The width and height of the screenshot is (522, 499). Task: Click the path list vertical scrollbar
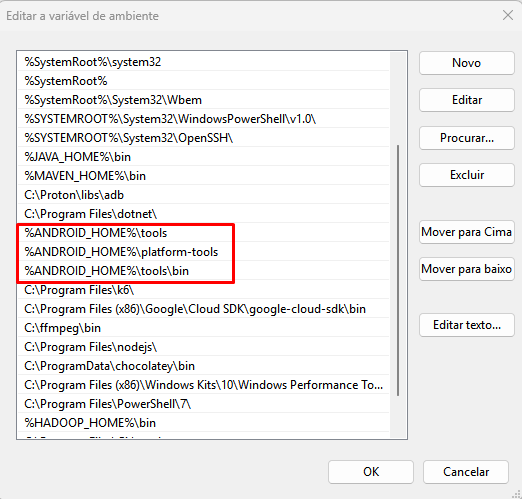398,270
